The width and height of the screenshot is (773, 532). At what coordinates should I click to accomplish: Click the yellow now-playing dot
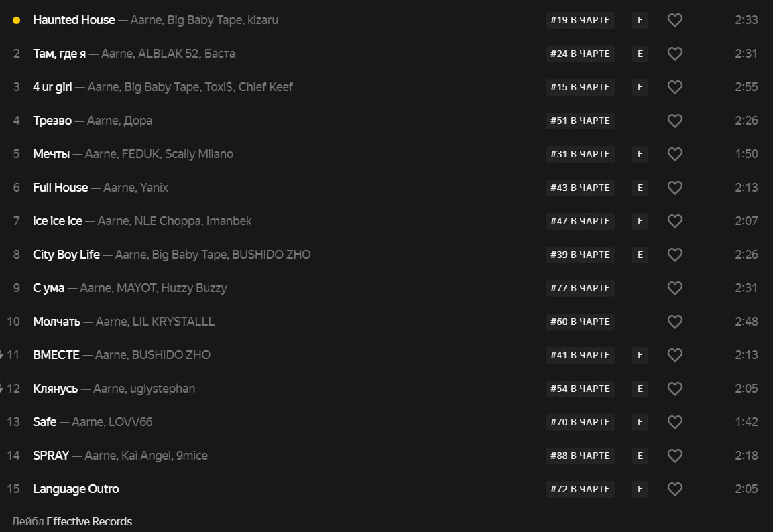pyautogui.click(x=16, y=20)
